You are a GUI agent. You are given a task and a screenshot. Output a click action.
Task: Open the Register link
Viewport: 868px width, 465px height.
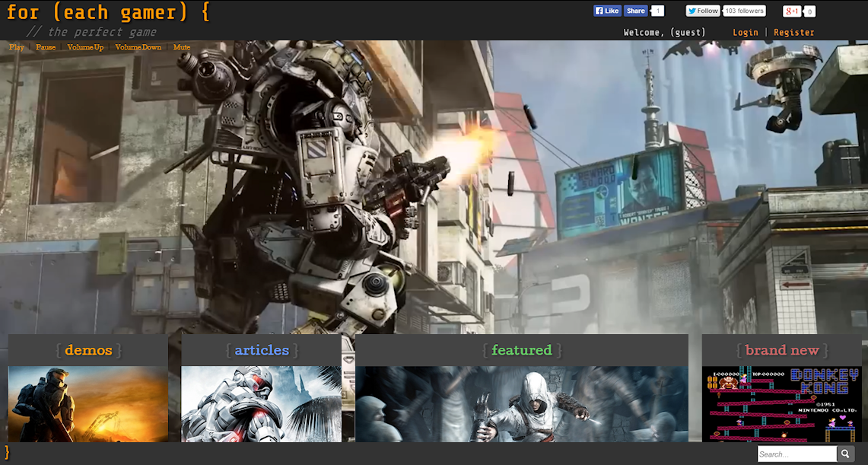(x=793, y=32)
